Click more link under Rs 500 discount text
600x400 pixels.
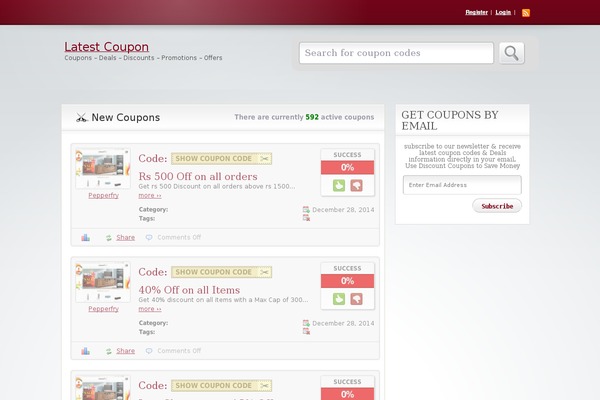[x=150, y=195]
